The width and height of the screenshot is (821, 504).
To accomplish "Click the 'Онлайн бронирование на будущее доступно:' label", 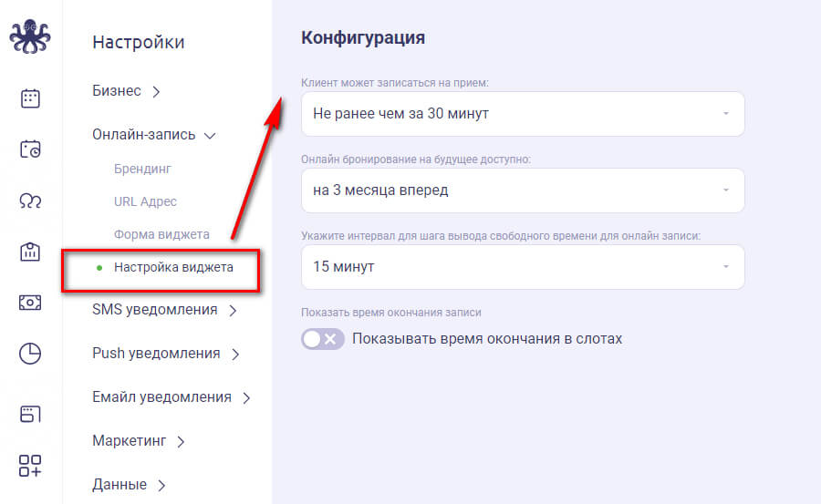I will [416, 159].
